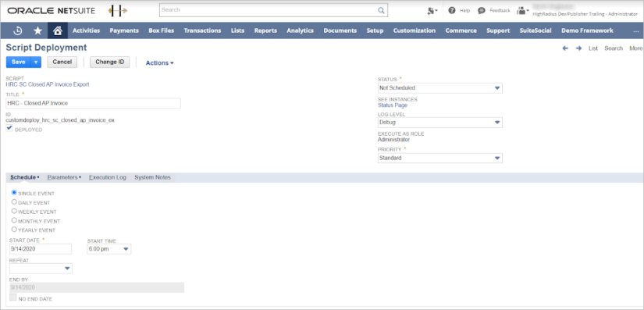The image size is (644, 310).
Task: Switch to the System Notes tab
Action: (152, 177)
